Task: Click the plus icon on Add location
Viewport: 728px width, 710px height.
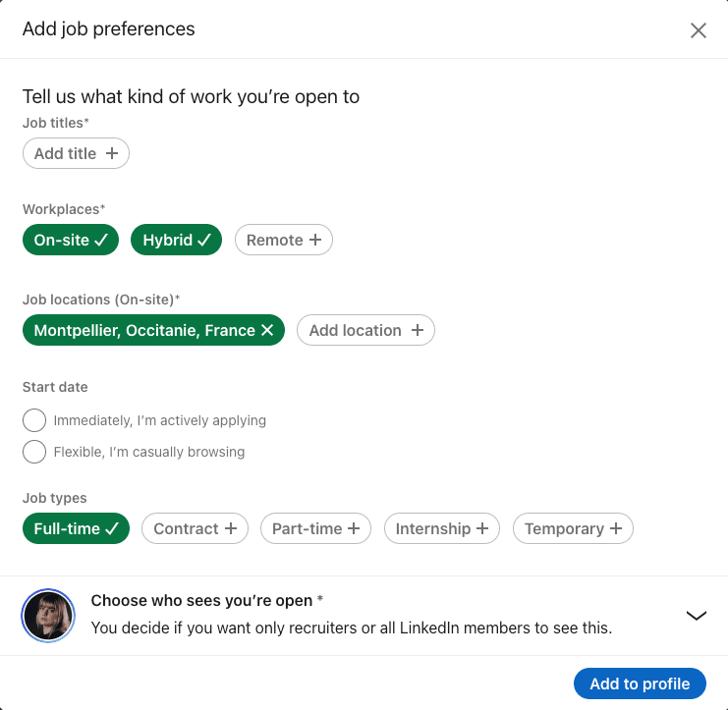Action: (x=418, y=330)
